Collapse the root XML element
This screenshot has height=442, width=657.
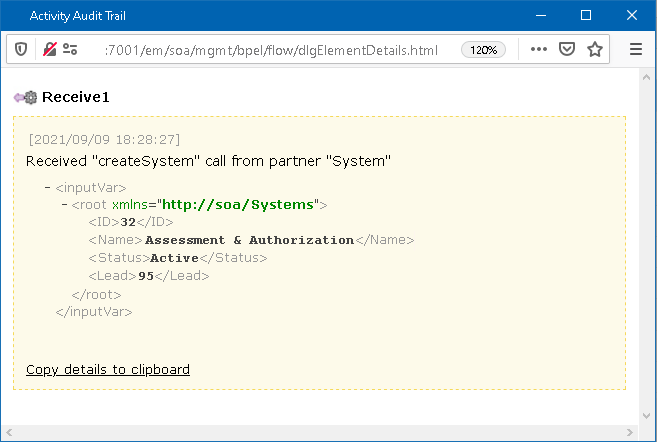65,205
